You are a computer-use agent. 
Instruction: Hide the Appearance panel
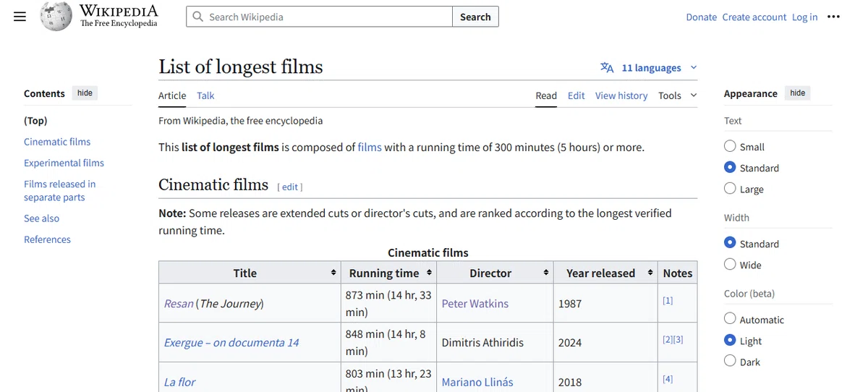click(x=798, y=93)
